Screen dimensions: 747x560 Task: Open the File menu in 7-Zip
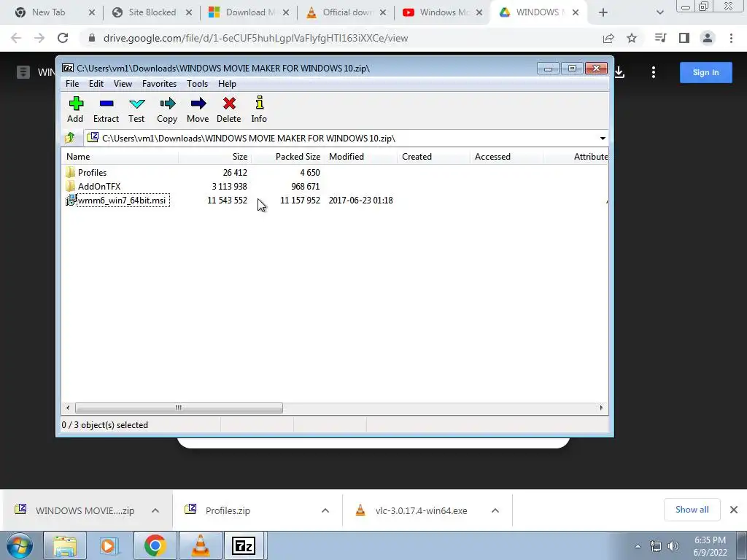coord(72,84)
